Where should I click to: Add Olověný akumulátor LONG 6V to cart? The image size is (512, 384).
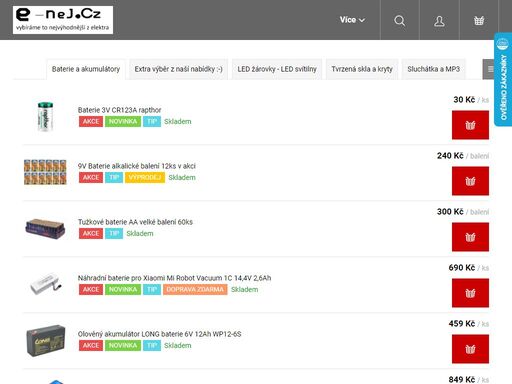point(470,349)
